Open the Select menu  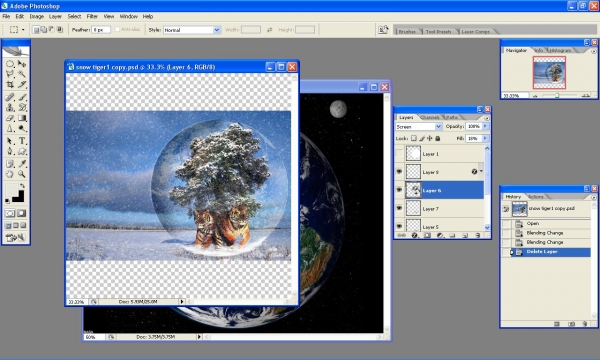(74, 16)
